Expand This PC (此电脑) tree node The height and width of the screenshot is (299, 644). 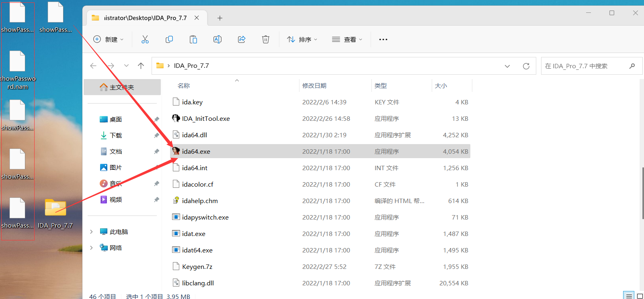92,232
